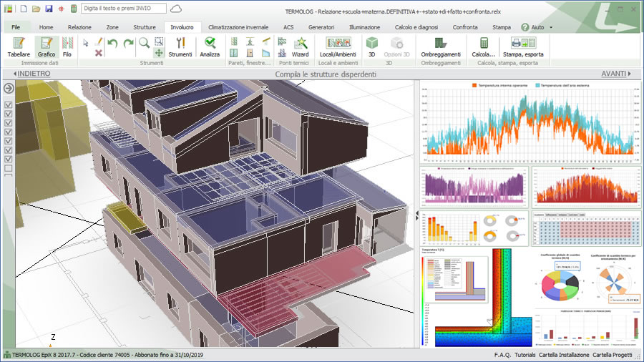The image size is (644, 362).
Task: Open the Aiuto help dropdown arrow
Action: pos(550,27)
